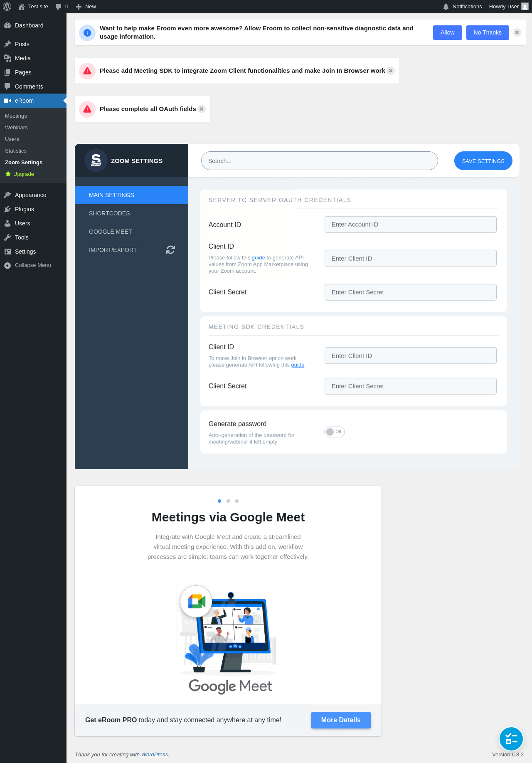Click the OAuth Client ID input

(x=410, y=258)
